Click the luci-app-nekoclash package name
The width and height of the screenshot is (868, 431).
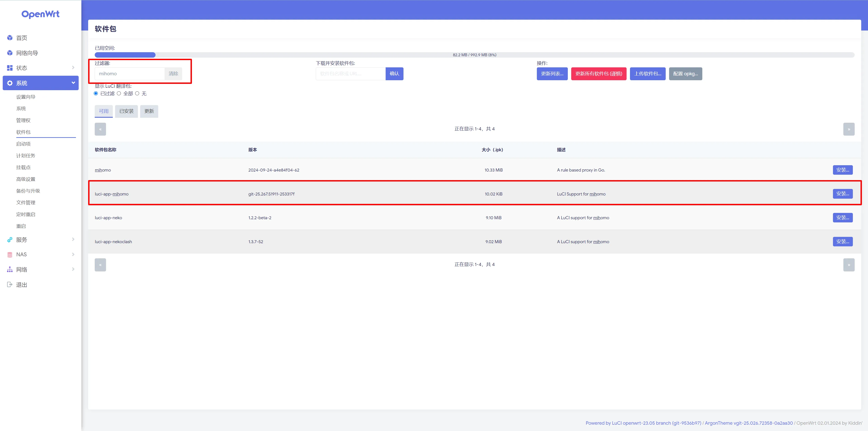[x=113, y=242]
